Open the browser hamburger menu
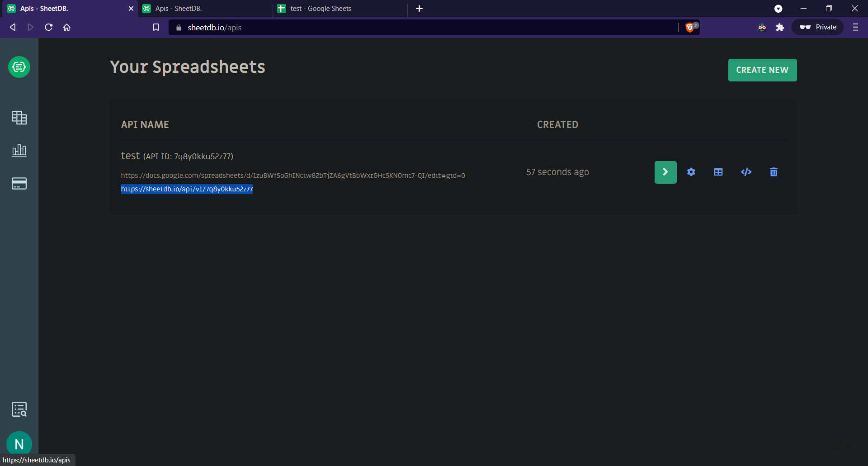 click(855, 27)
